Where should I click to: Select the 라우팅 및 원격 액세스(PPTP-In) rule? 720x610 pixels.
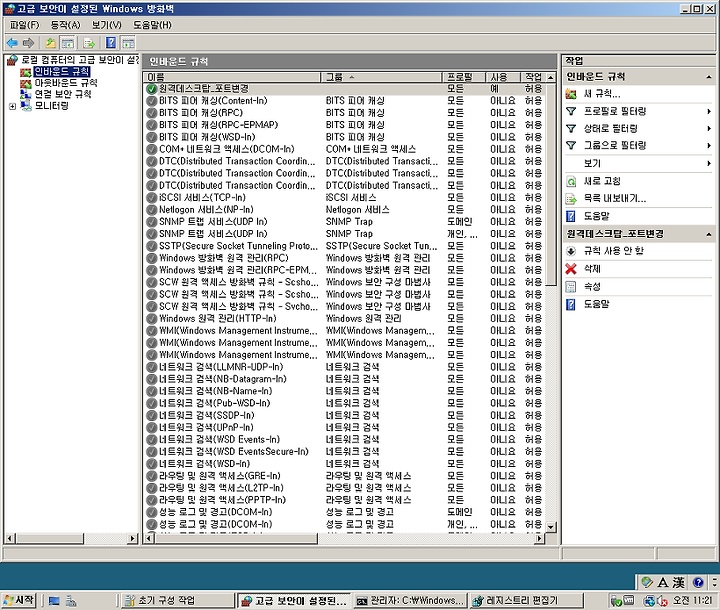(x=345, y=500)
